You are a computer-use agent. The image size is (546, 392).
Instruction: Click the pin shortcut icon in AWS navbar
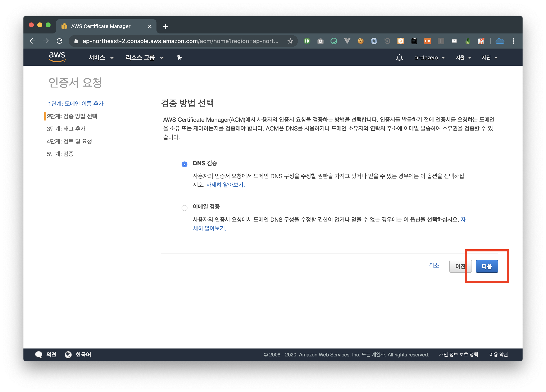click(179, 57)
